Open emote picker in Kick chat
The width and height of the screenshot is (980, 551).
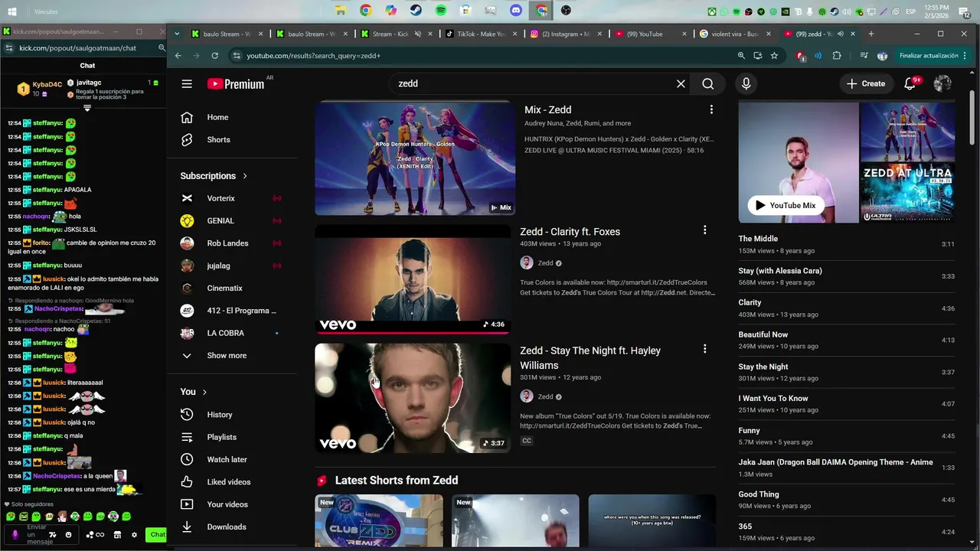68,535
